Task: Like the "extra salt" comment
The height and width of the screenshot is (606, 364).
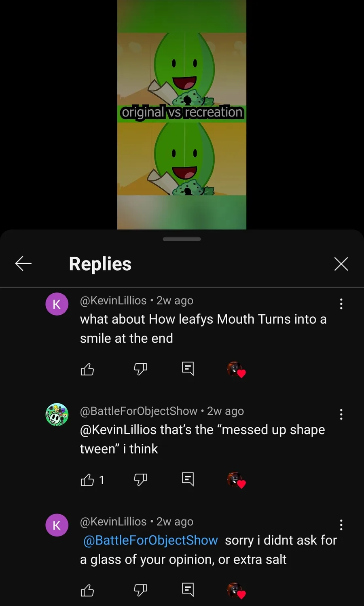Action: click(87, 590)
